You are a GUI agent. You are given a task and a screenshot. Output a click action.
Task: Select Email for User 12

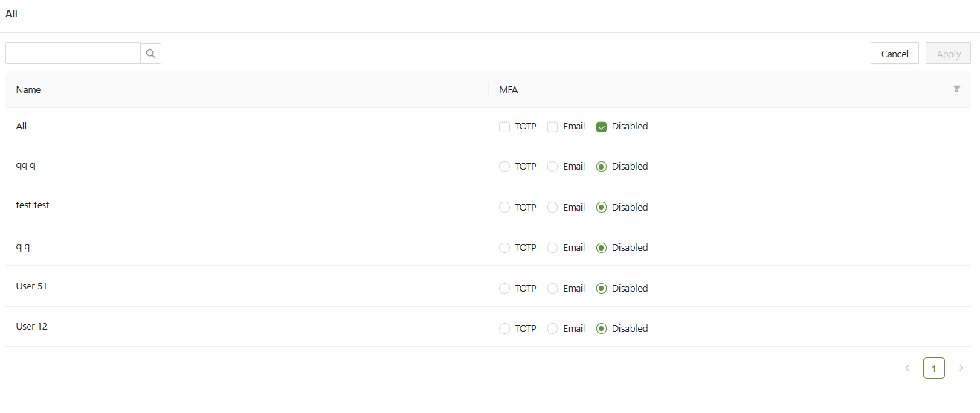552,329
